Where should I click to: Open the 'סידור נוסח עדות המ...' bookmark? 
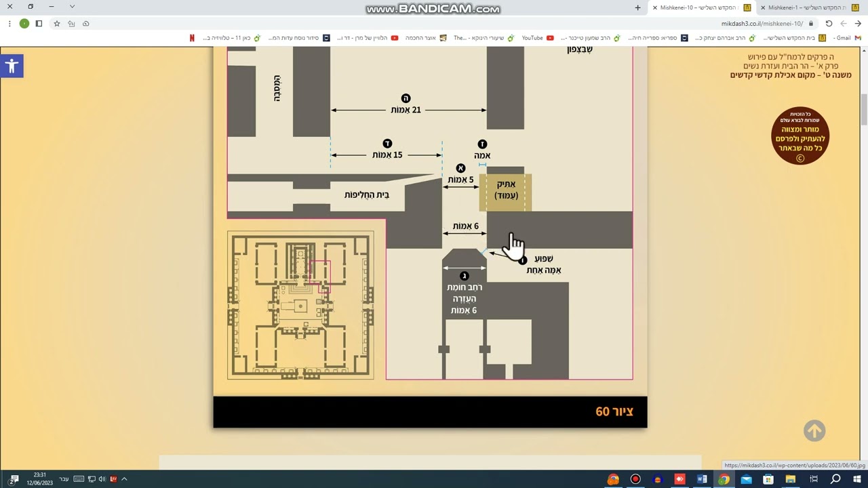[x=299, y=38]
